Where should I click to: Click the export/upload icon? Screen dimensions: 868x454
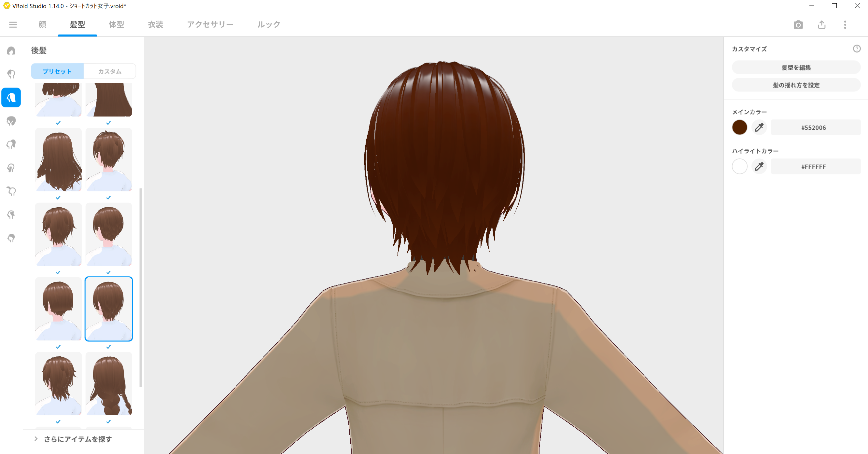[821, 25]
